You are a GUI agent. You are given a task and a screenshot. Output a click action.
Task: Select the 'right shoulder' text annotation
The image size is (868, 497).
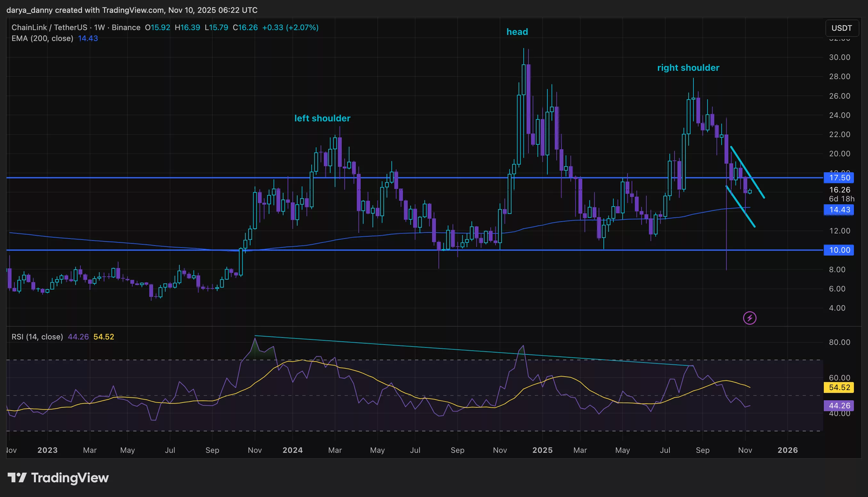point(688,68)
